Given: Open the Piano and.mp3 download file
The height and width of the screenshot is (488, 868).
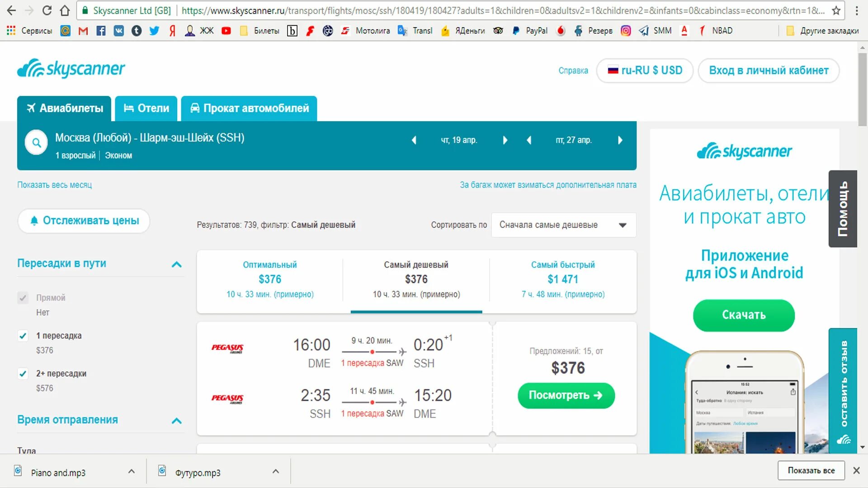Looking at the screenshot, I should pos(58,473).
